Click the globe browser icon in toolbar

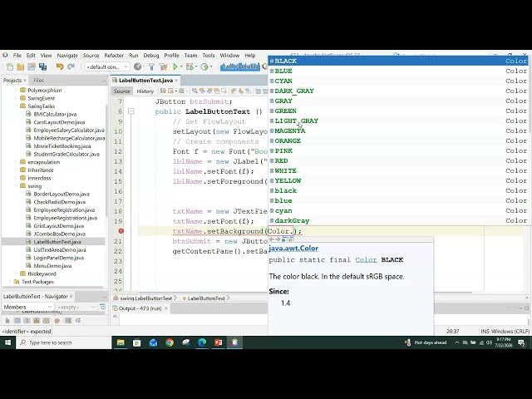pyautogui.click(x=137, y=66)
